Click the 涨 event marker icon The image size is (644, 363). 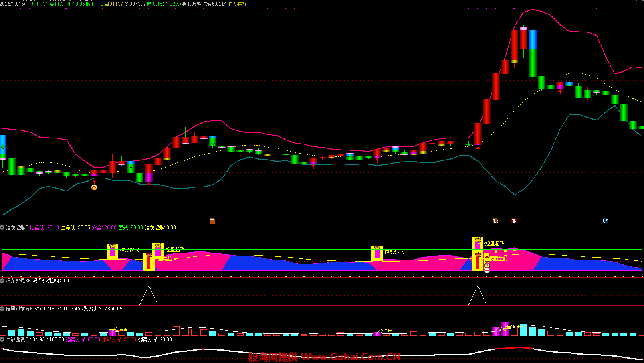pos(514,221)
